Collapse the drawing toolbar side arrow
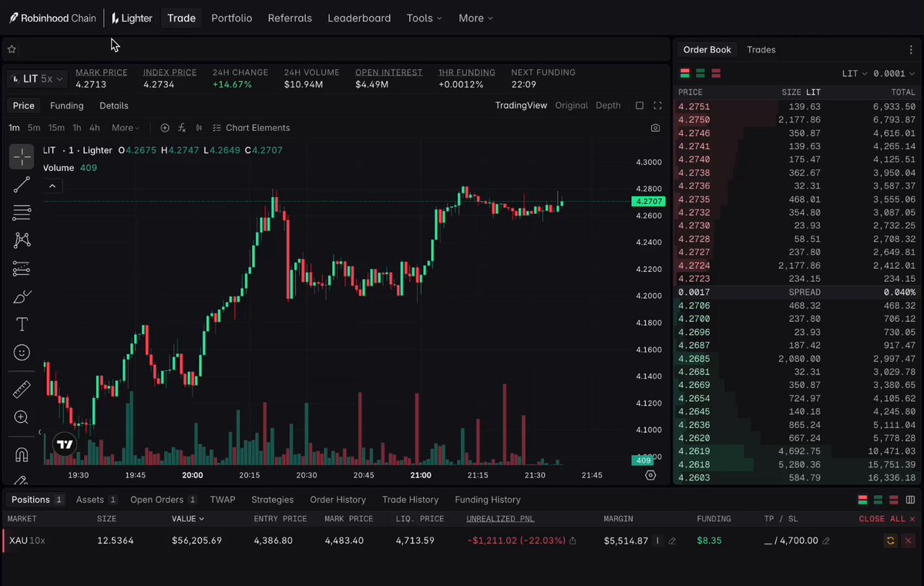Screen dimensions: 924x586 tap(39, 432)
